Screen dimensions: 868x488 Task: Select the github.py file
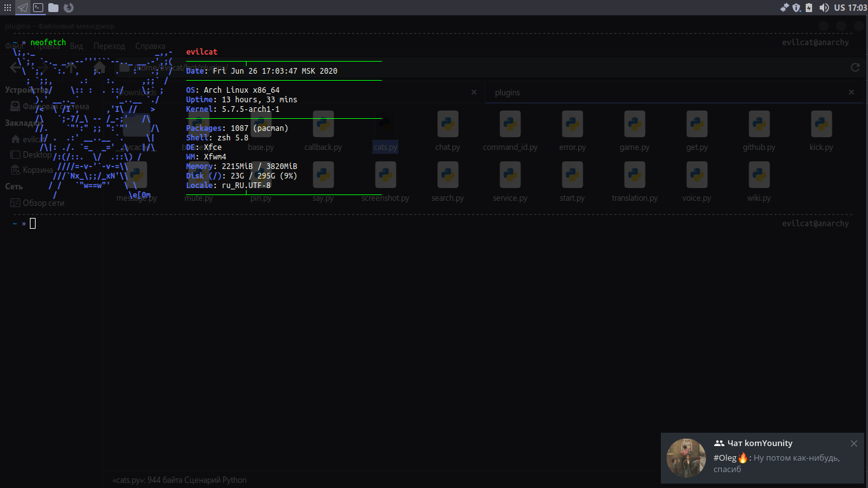tap(759, 132)
